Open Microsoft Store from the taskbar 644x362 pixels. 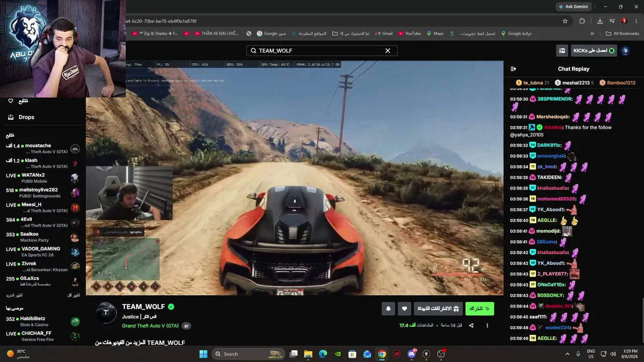click(x=353, y=354)
